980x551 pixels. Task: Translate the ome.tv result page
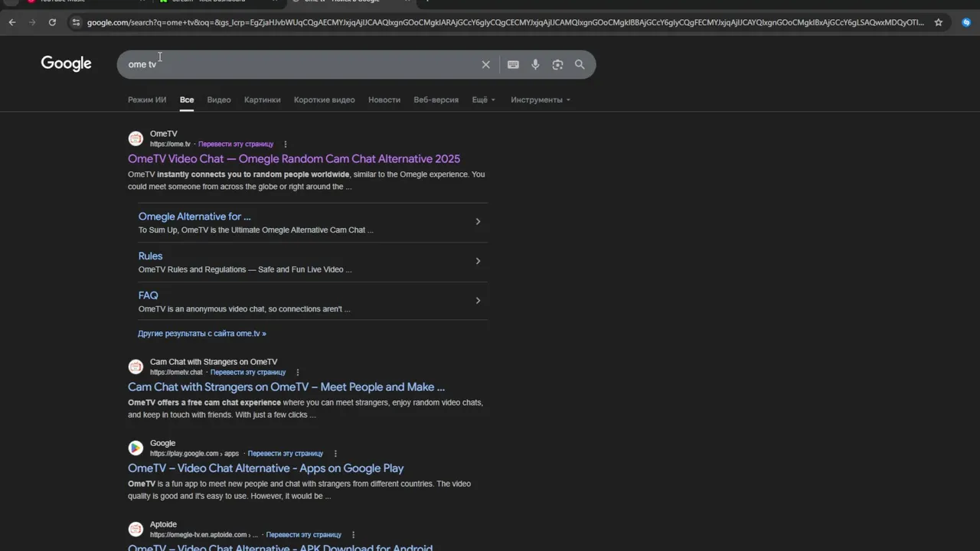click(236, 144)
